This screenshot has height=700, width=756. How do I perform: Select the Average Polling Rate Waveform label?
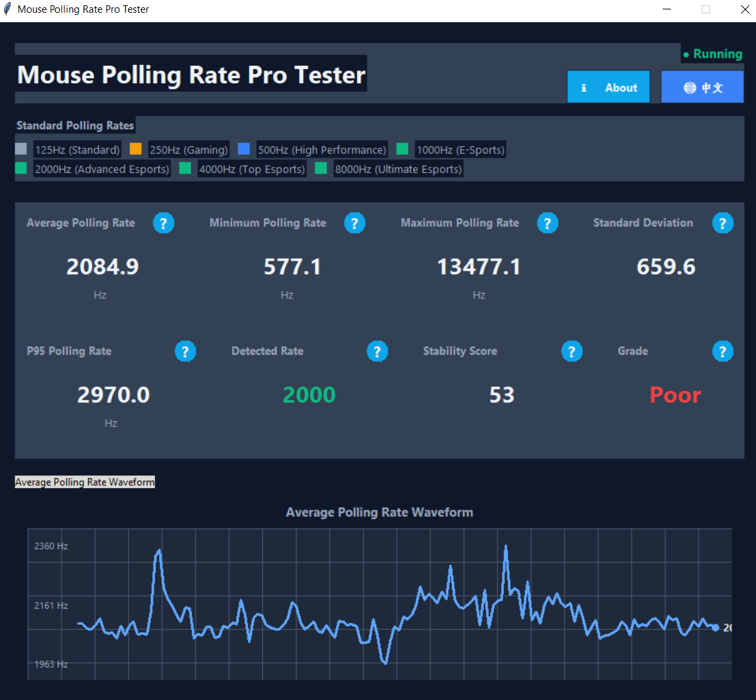click(x=85, y=481)
